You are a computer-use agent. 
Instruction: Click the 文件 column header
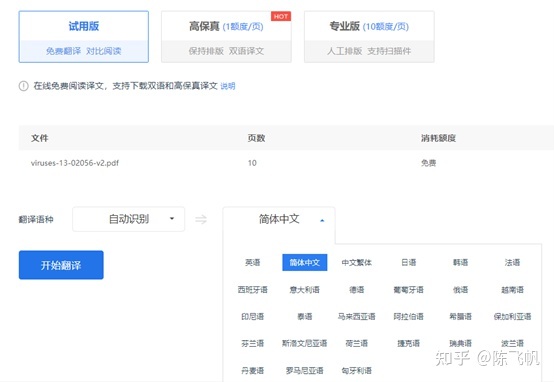pos(40,138)
